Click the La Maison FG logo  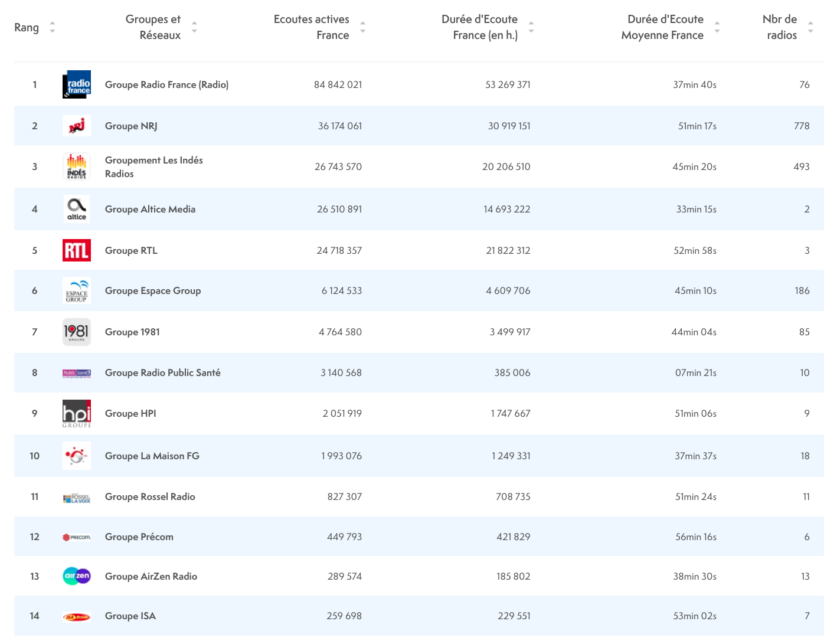pyautogui.click(x=77, y=456)
